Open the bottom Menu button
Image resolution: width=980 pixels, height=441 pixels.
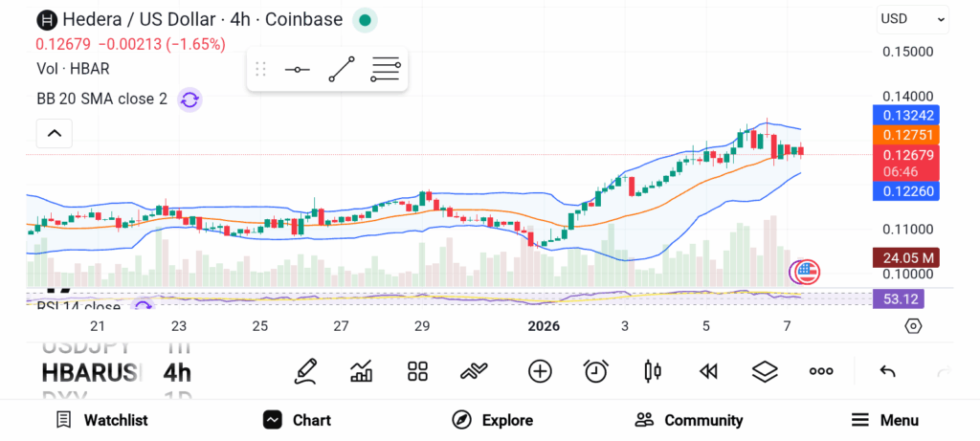(885, 420)
